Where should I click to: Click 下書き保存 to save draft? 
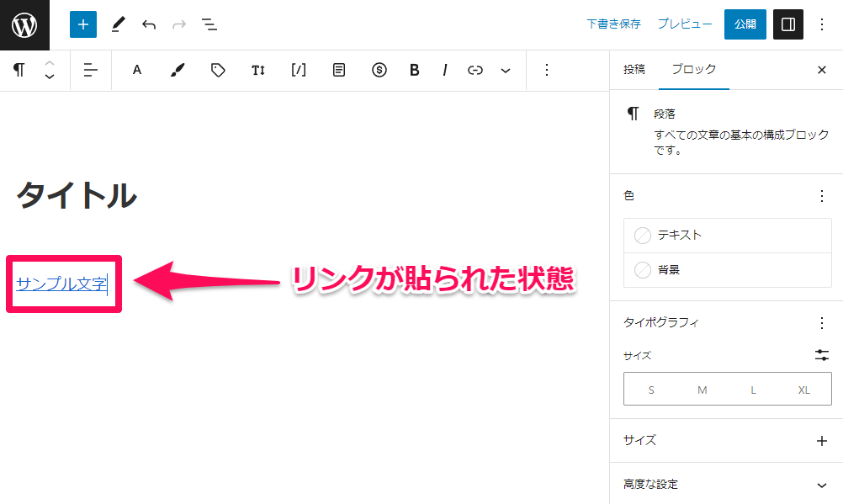613,24
